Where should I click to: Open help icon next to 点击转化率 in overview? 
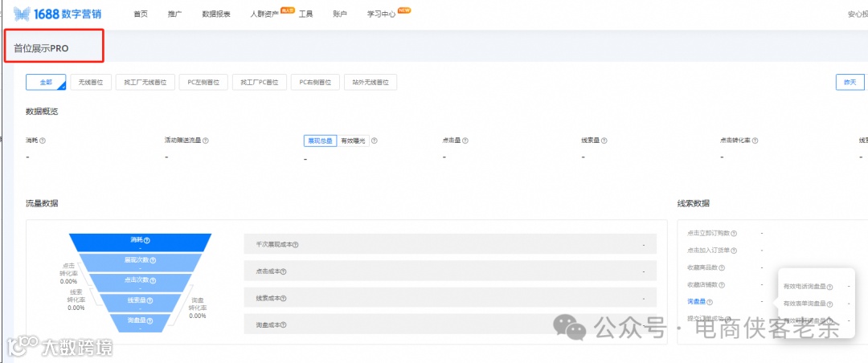(755, 141)
